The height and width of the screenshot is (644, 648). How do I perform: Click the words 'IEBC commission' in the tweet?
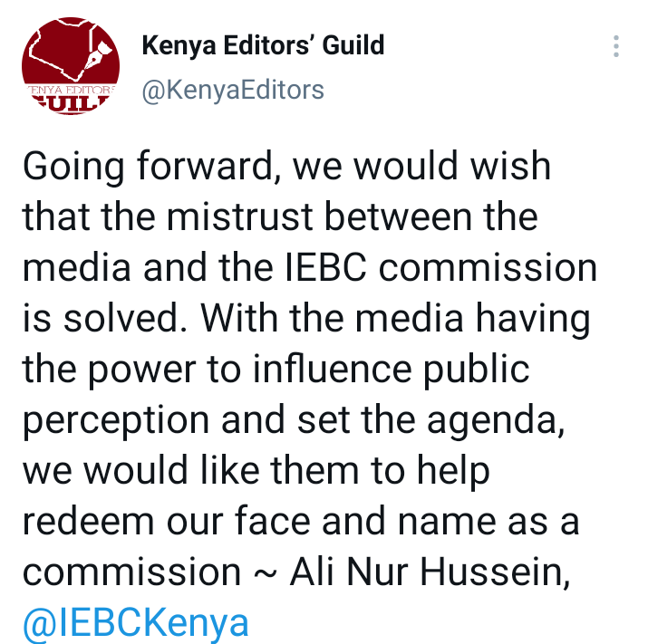click(x=441, y=268)
